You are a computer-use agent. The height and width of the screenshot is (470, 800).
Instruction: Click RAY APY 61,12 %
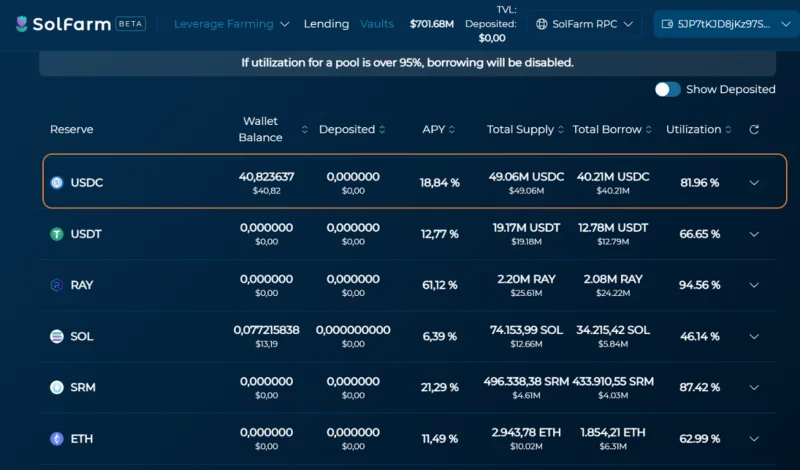[440, 285]
